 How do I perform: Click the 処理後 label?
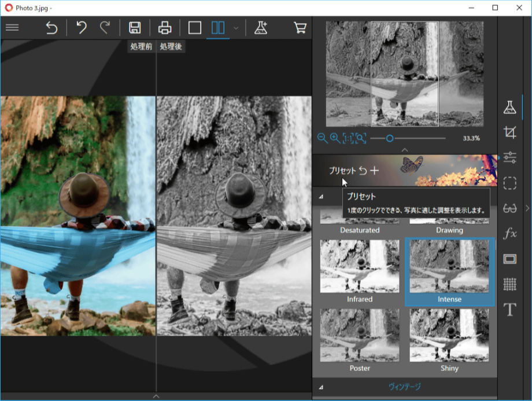(171, 46)
